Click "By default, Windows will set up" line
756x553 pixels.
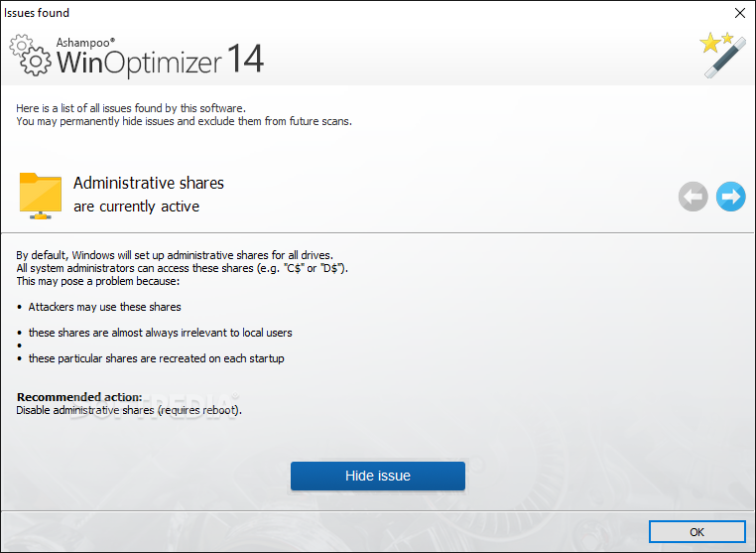tap(175, 255)
